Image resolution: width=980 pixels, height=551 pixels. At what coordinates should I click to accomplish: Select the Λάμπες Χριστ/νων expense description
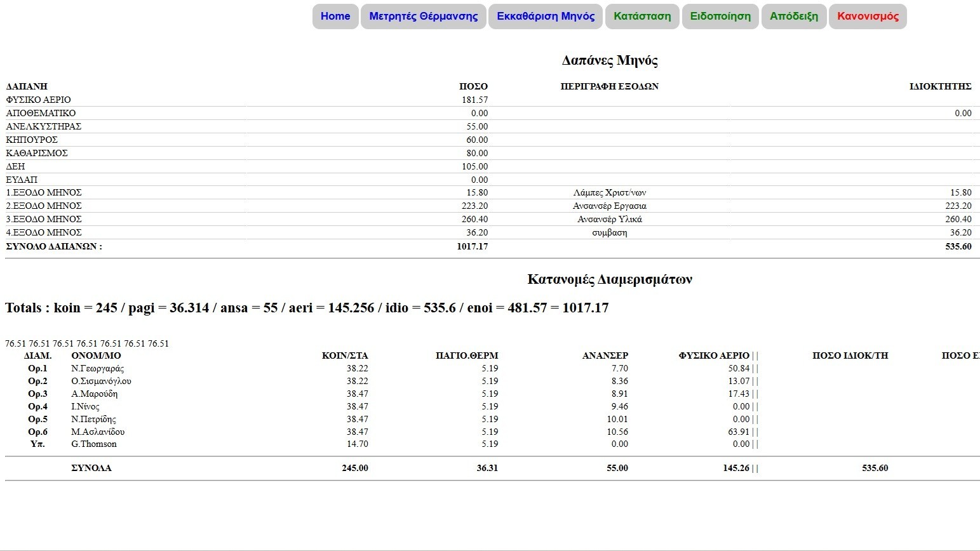609,192
